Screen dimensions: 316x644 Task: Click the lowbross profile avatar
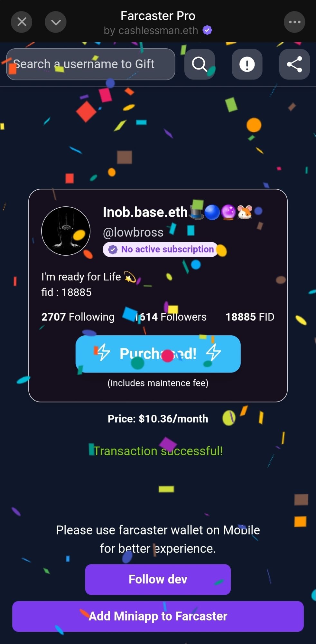click(66, 231)
